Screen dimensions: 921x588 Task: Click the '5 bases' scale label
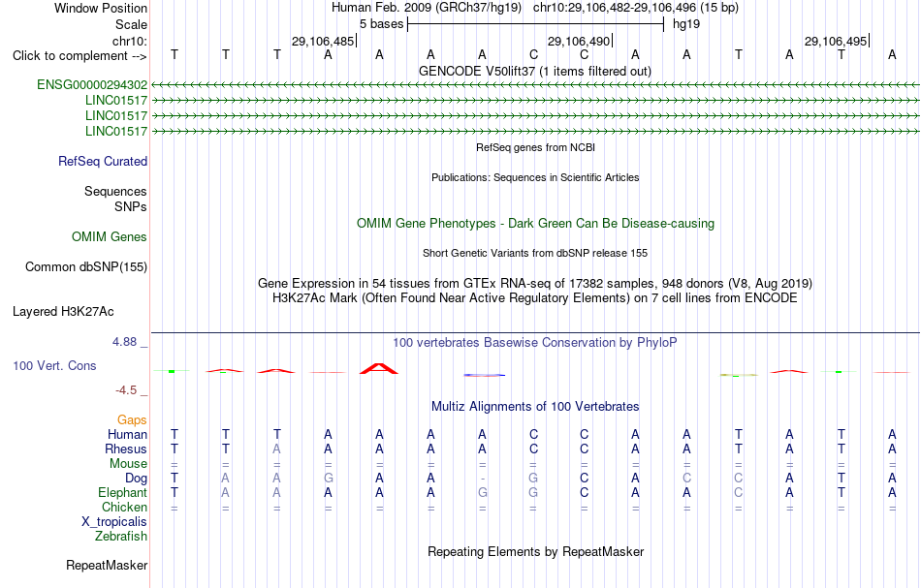coord(382,24)
